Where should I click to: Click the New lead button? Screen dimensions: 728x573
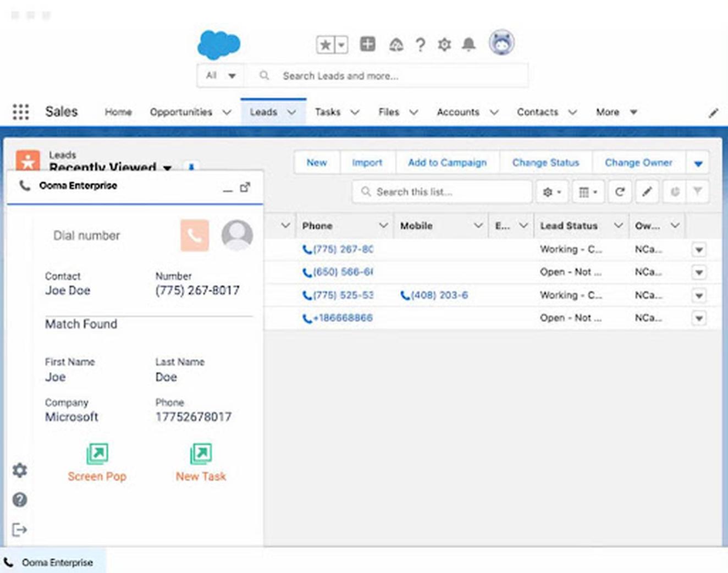click(317, 163)
